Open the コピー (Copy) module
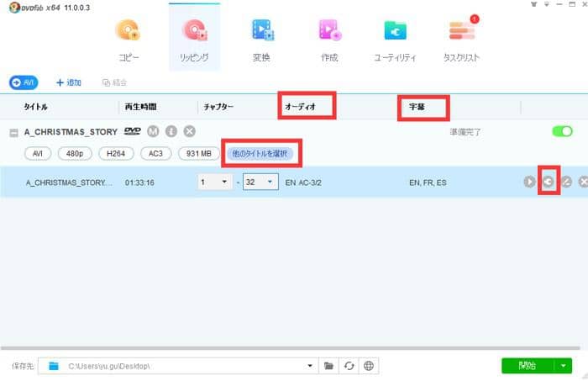 (x=129, y=39)
